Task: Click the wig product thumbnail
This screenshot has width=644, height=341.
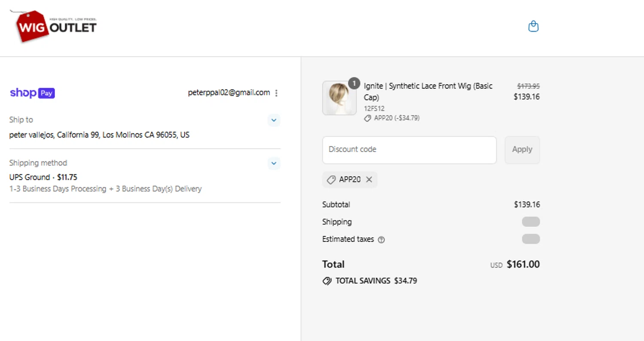Action: [x=339, y=98]
